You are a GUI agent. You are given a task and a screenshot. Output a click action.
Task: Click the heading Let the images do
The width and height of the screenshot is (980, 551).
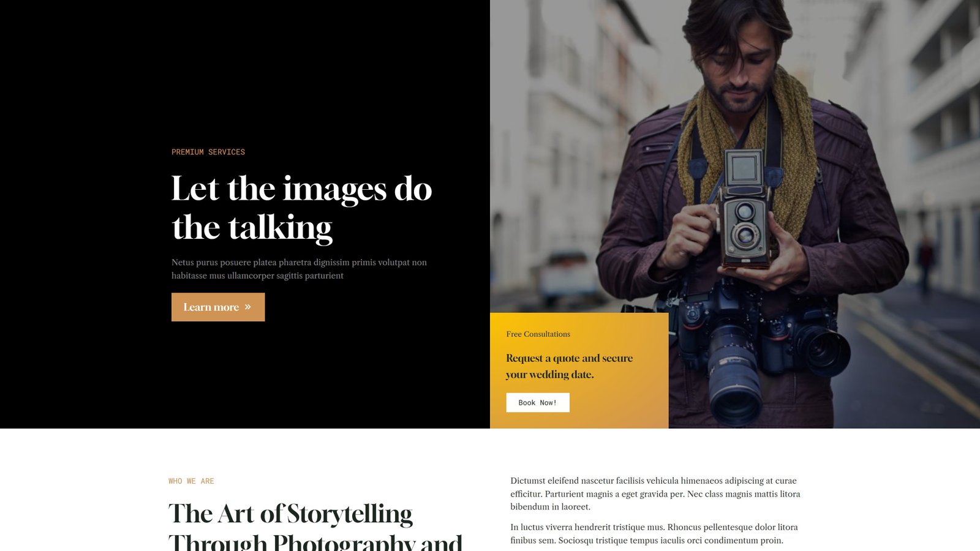pyautogui.click(x=301, y=189)
